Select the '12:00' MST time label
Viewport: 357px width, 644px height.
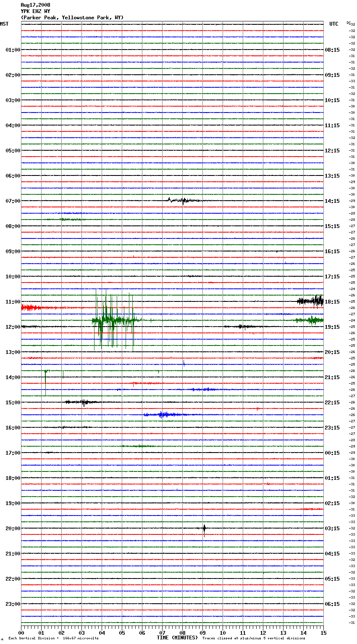pos(13,327)
